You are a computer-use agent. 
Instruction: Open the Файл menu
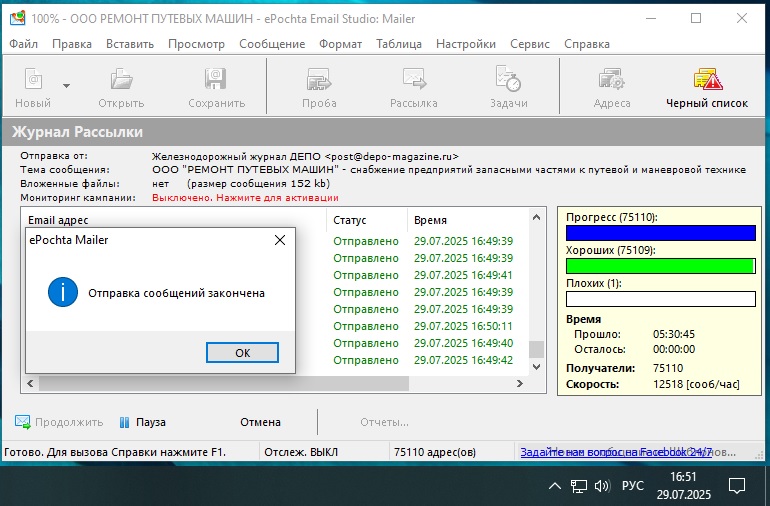[23, 44]
